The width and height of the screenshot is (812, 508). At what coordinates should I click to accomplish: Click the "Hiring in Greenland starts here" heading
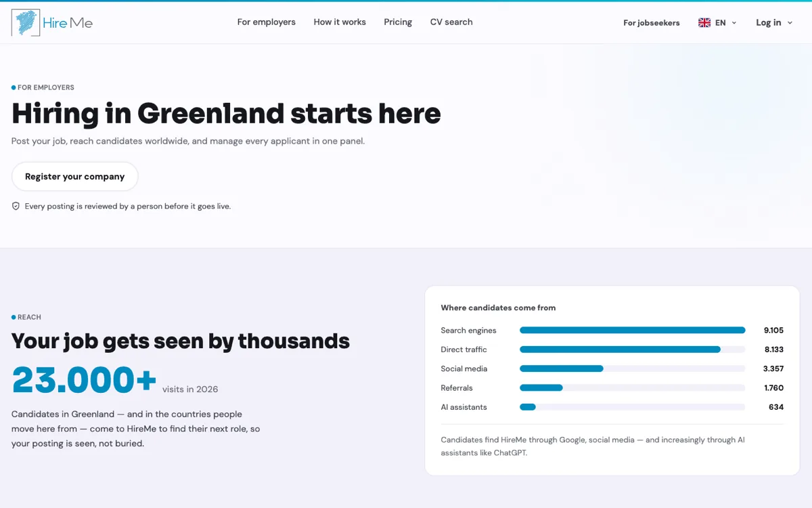tap(226, 113)
